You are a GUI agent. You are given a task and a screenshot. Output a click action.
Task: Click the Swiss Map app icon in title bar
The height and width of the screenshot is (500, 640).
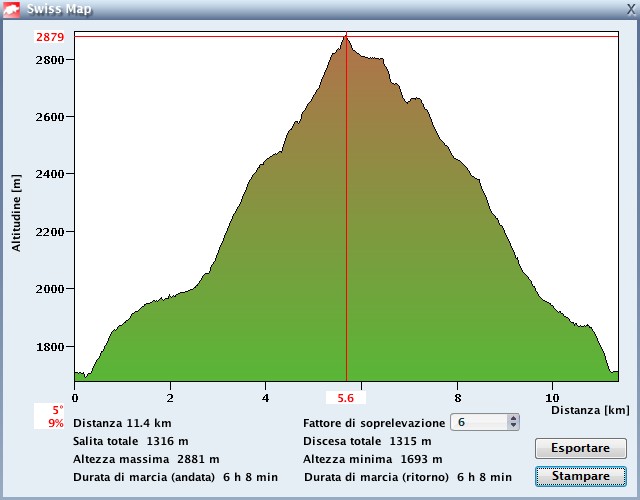pyautogui.click(x=11, y=9)
